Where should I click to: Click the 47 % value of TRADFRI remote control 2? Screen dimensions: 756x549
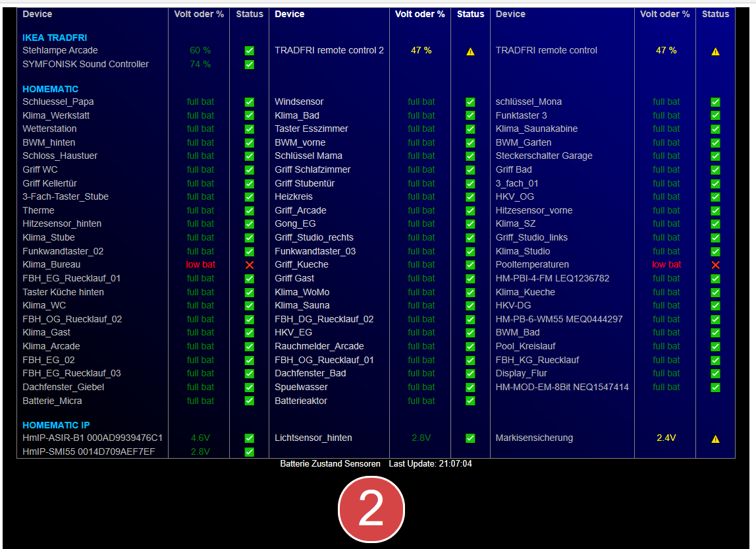coord(421,50)
